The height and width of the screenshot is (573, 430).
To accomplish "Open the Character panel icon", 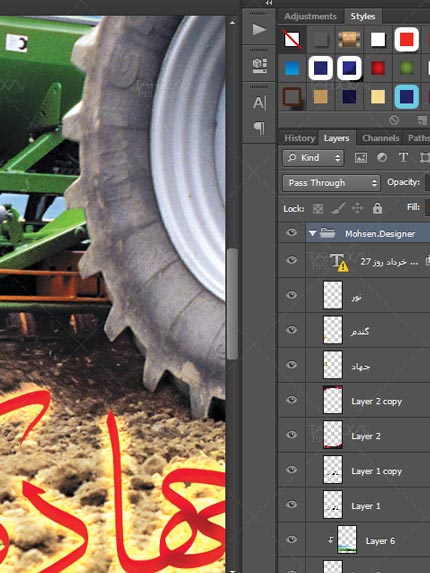I will (x=259, y=102).
